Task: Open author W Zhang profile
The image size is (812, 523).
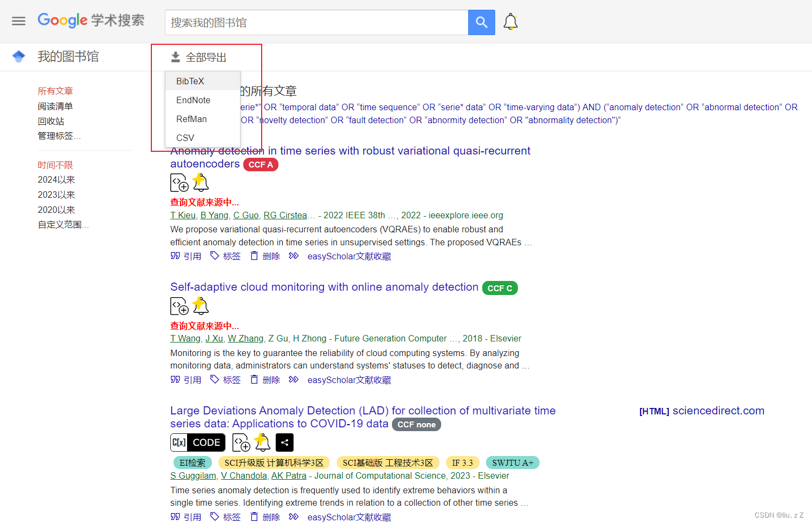Action: 245,338
